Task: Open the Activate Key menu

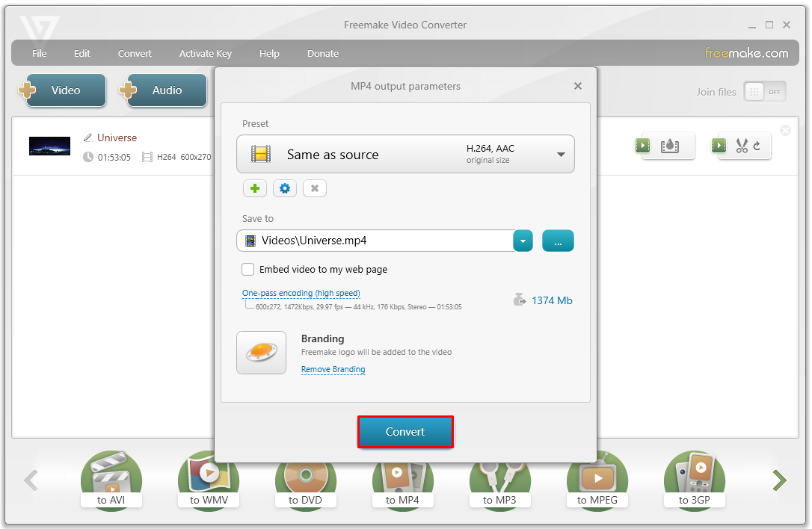Action: [206, 53]
